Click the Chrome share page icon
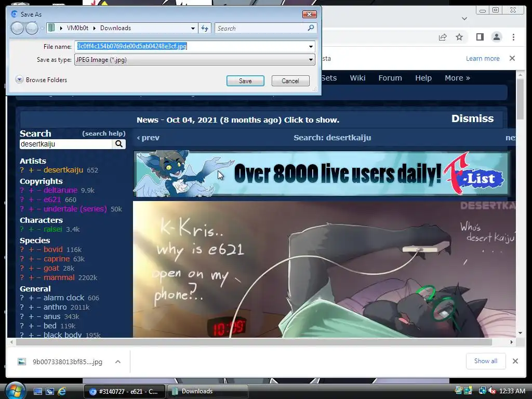The width and height of the screenshot is (532, 399). click(x=443, y=37)
